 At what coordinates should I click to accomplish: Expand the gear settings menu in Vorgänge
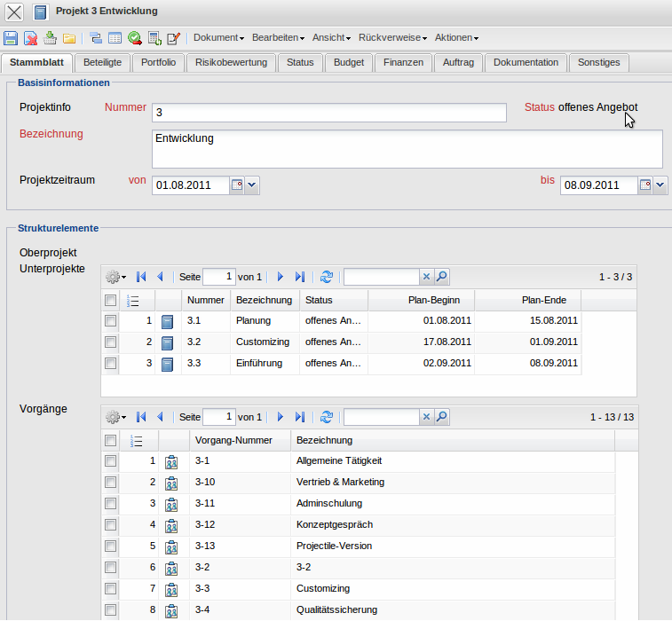115,417
